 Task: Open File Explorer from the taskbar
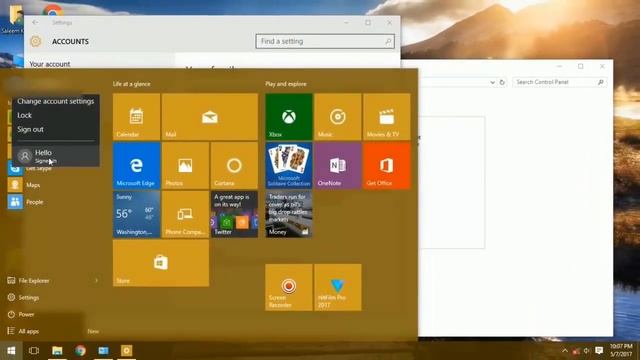57,351
